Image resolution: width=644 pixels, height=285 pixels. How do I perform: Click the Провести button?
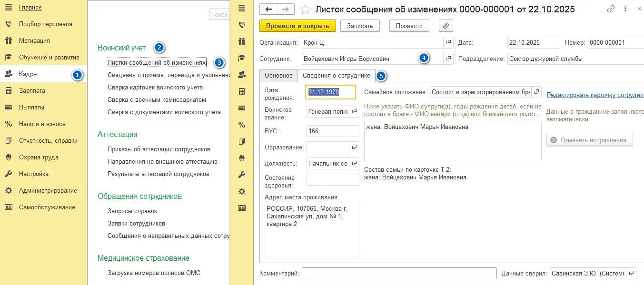(x=409, y=26)
